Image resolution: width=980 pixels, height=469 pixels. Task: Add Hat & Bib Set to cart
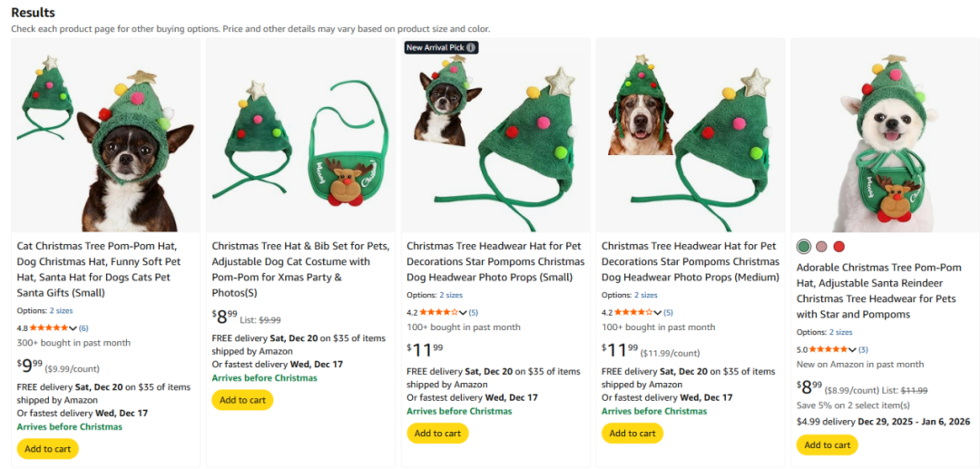pyautogui.click(x=242, y=400)
